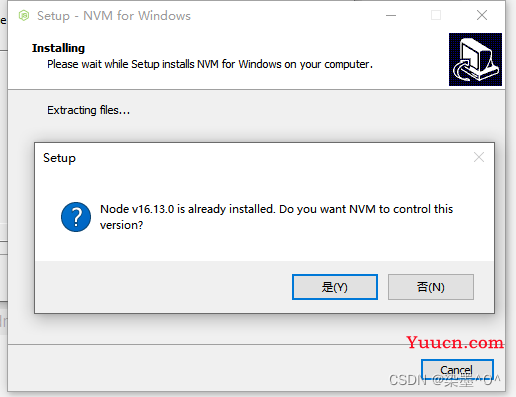Click the "Node v16.13.0 is already installed" message
The width and height of the screenshot is (516, 397).
187,209
